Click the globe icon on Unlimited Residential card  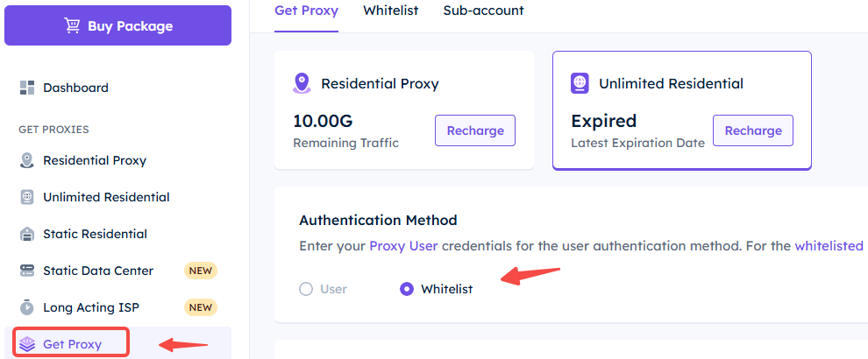(580, 83)
